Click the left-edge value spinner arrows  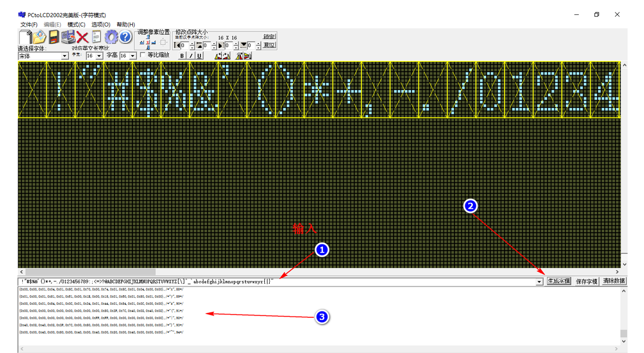[192, 46]
